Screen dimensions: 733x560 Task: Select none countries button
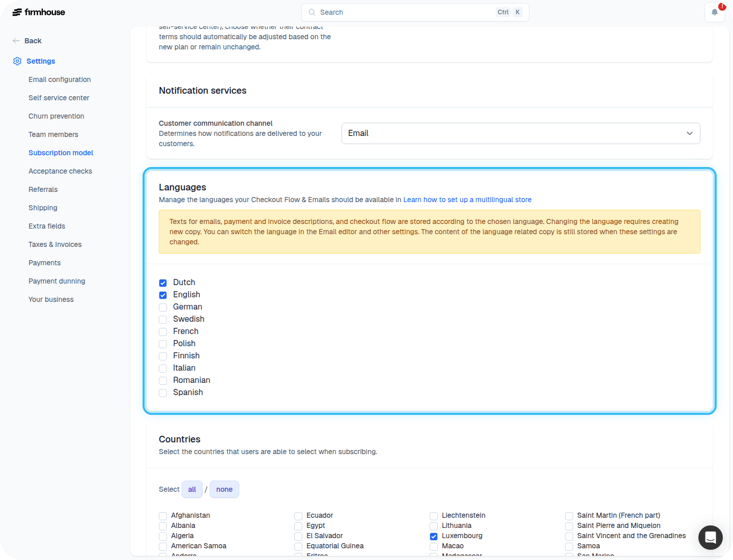(224, 489)
